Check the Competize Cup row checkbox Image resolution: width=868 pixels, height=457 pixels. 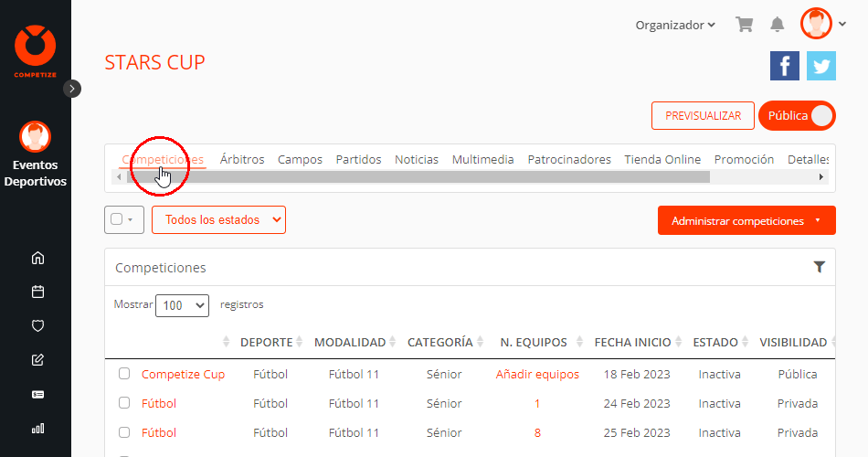[124, 373]
